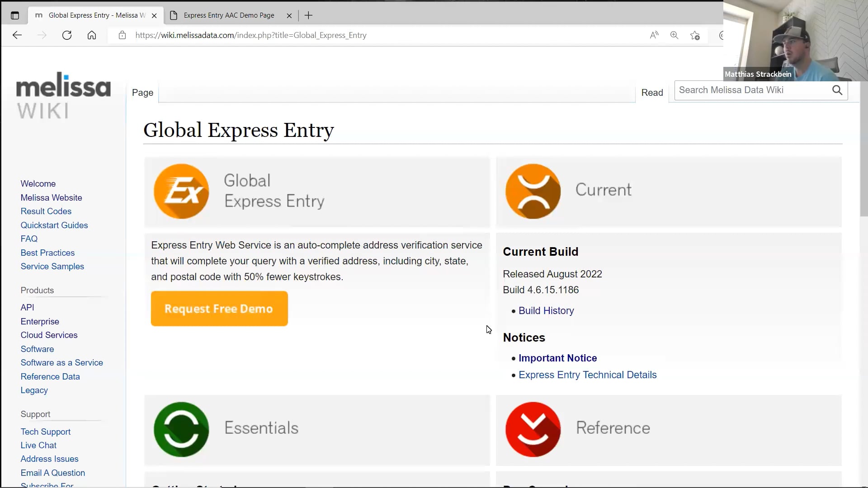Close the Global Express Entry tab
The height and width of the screenshot is (488, 868).
(154, 15)
